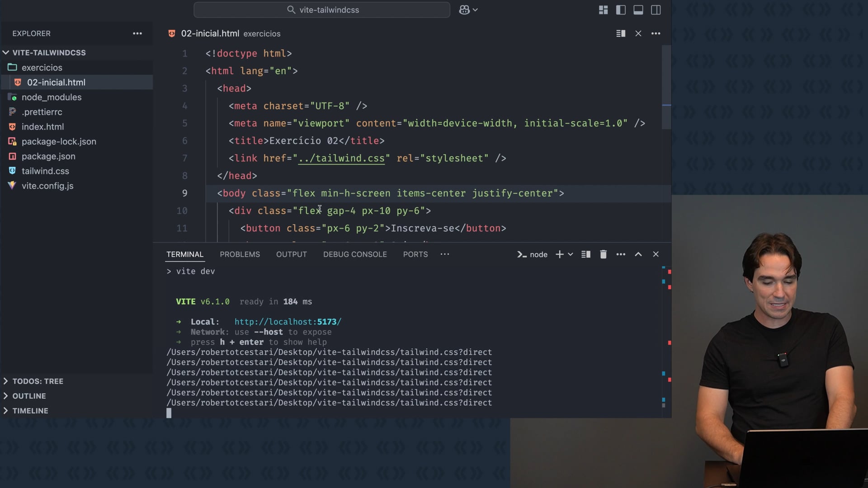Open the Debug Console tab

pos(355,254)
